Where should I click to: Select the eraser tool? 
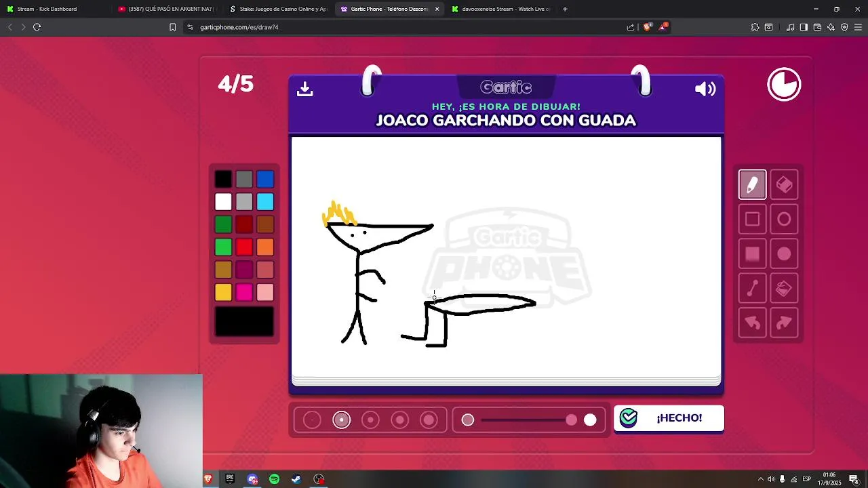pos(784,184)
